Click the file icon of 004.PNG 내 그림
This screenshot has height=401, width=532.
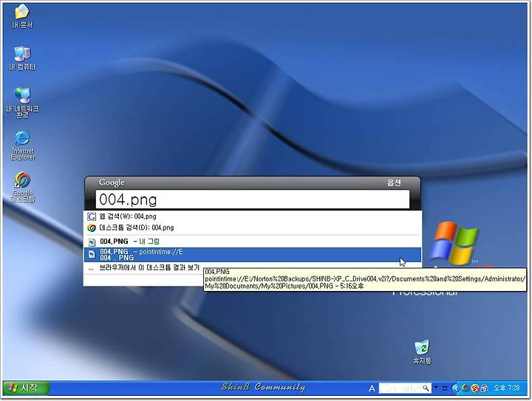[92, 242]
